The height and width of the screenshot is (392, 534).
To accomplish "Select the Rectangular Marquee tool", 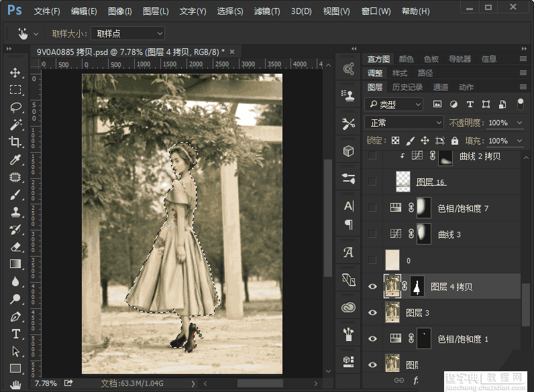I will (15, 90).
